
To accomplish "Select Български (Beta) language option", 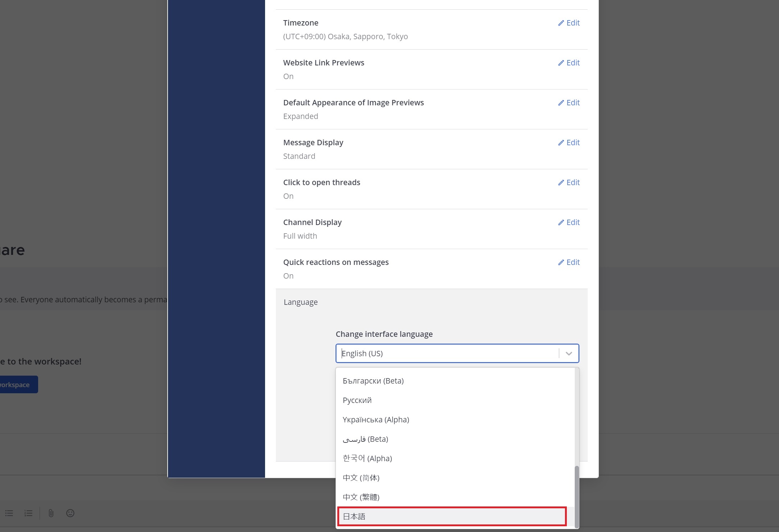I will [373, 381].
